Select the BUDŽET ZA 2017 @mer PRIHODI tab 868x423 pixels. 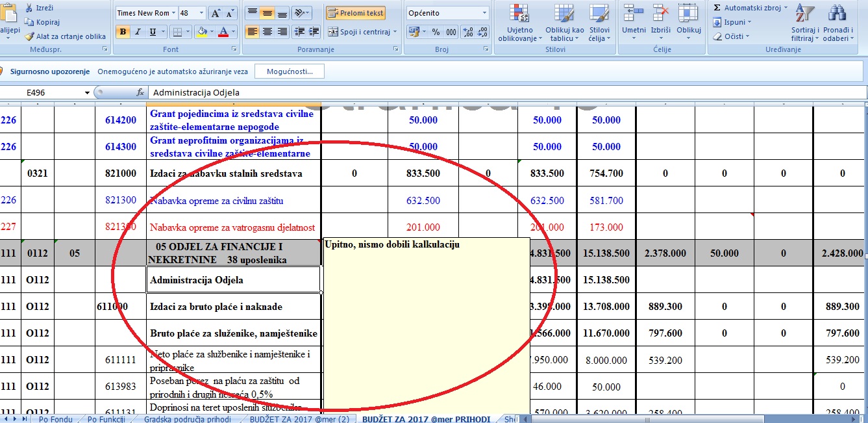[x=426, y=419]
